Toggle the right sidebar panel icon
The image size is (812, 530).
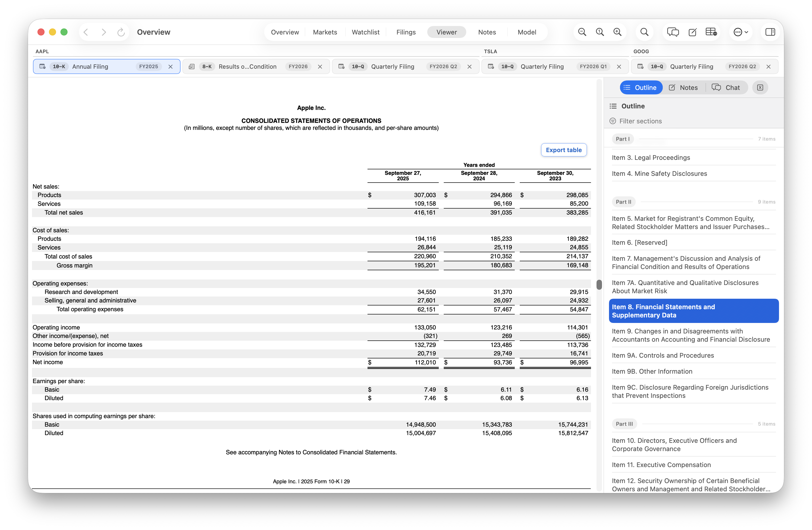770,32
